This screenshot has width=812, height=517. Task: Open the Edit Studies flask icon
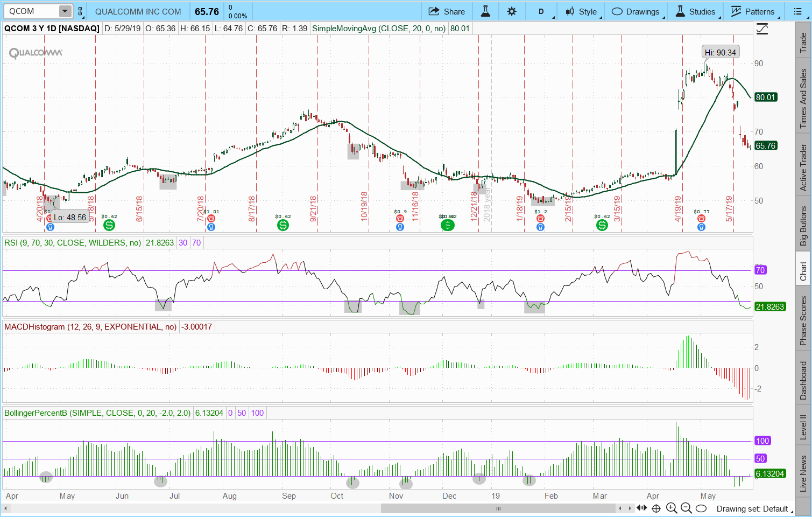click(x=485, y=11)
